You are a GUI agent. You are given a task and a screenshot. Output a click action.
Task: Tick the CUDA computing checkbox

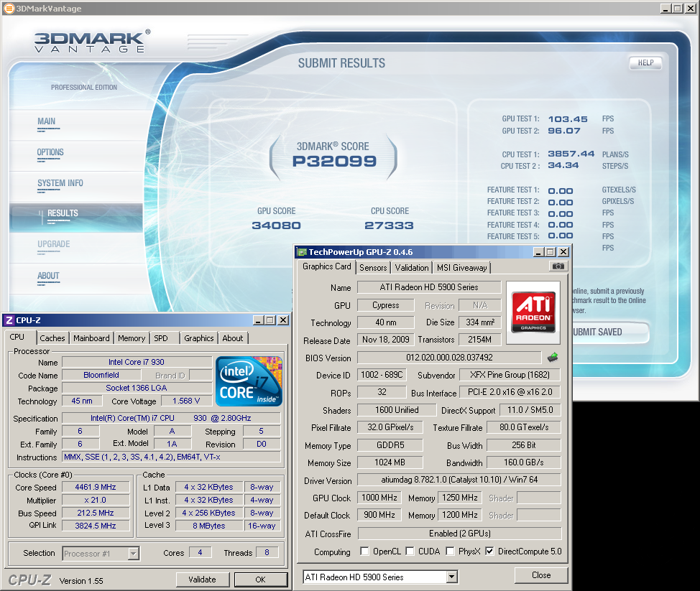(410, 552)
